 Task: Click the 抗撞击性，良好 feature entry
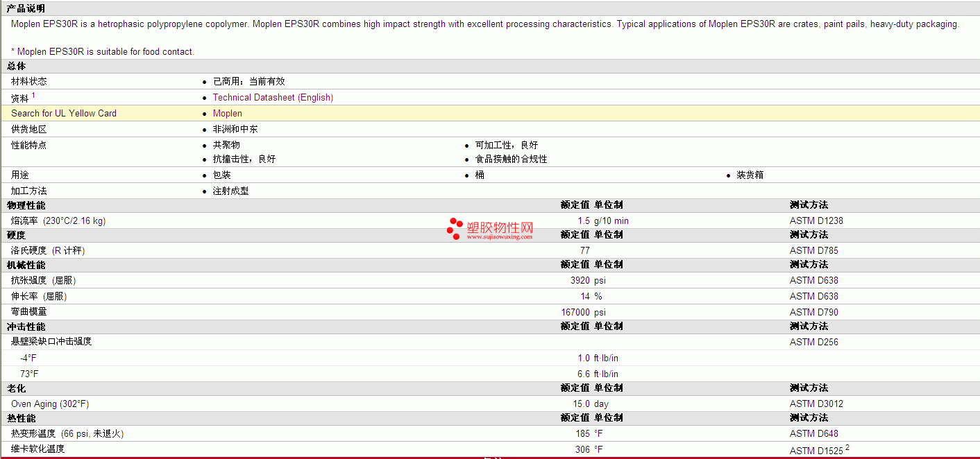coord(244,159)
